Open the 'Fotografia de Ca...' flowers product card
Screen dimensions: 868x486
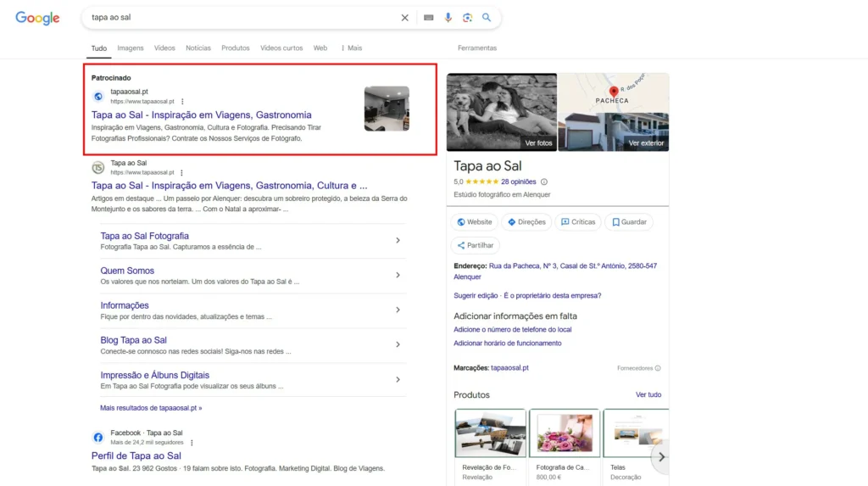coord(564,445)
